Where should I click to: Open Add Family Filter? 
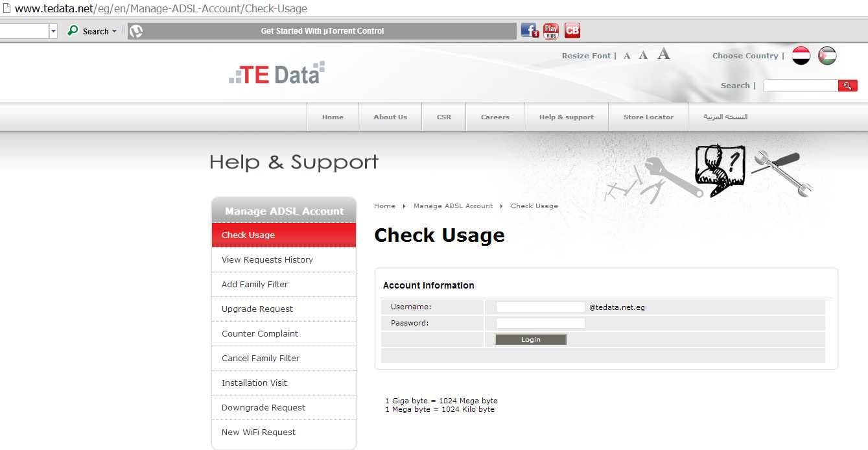284,284
